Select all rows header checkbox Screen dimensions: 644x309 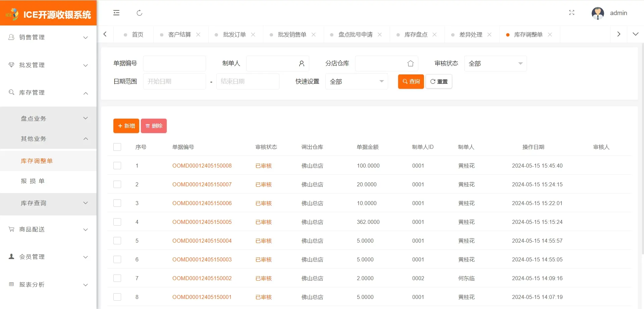tap(117, 147)
